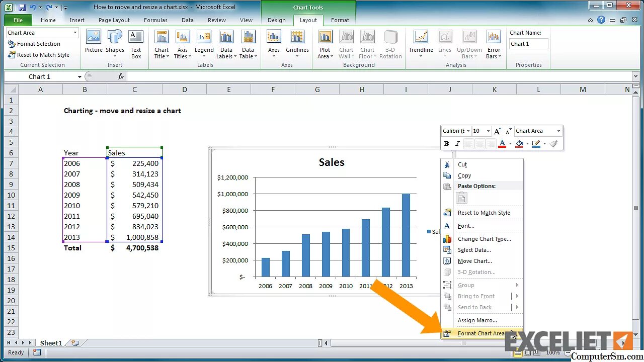Select the Sheet1 worksheet tab
The height and width of the screenshot is (362, 644).
click(51, 343)
